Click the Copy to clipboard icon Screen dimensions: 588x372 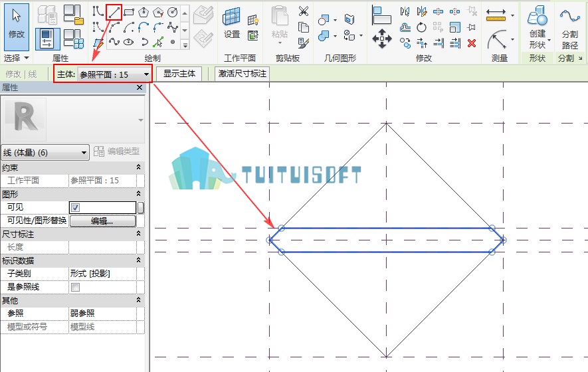[304, 27]
